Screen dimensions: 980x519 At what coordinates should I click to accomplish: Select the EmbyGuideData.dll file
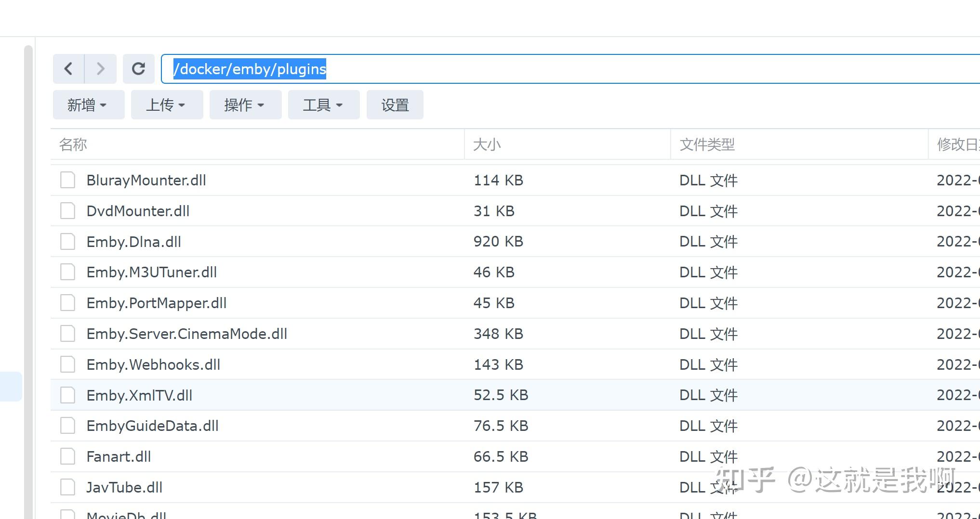[x=152, y=426]
